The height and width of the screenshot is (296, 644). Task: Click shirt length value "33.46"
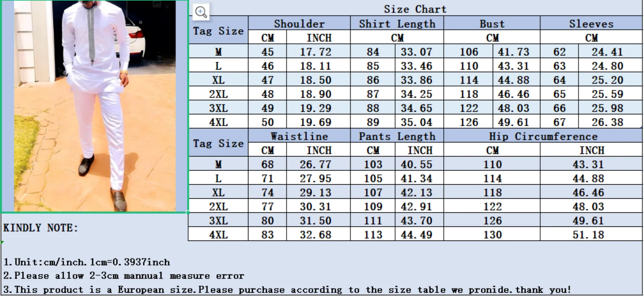click(x=416, y=66)
